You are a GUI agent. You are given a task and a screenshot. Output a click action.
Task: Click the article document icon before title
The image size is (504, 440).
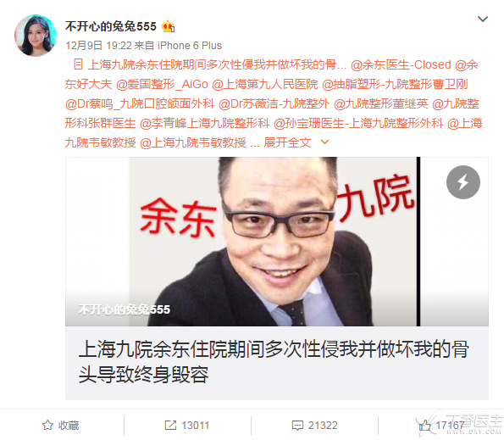tap(78, 64)
